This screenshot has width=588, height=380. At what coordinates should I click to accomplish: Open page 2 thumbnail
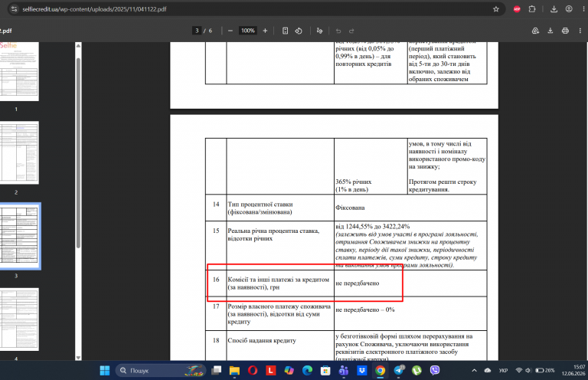click(18, 152)
